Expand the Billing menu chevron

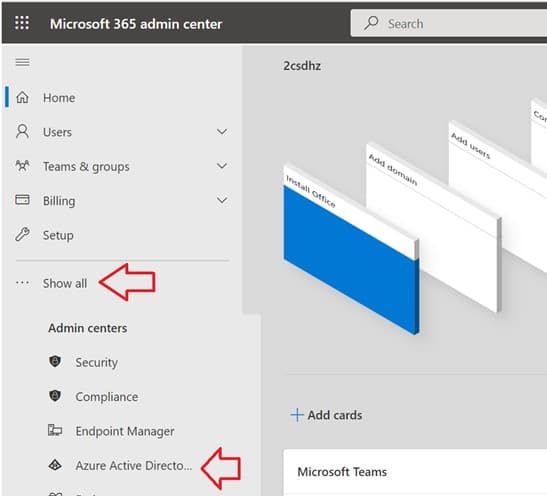222,200
